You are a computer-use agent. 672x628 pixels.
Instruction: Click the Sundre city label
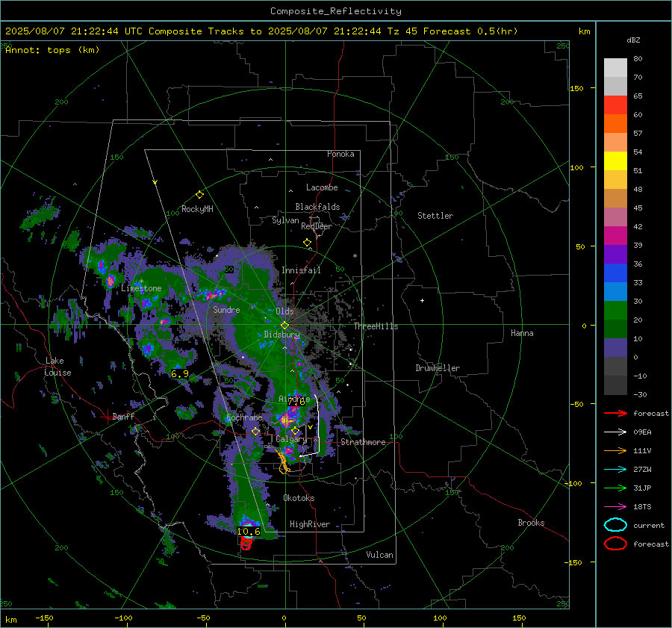pos(226,310)
